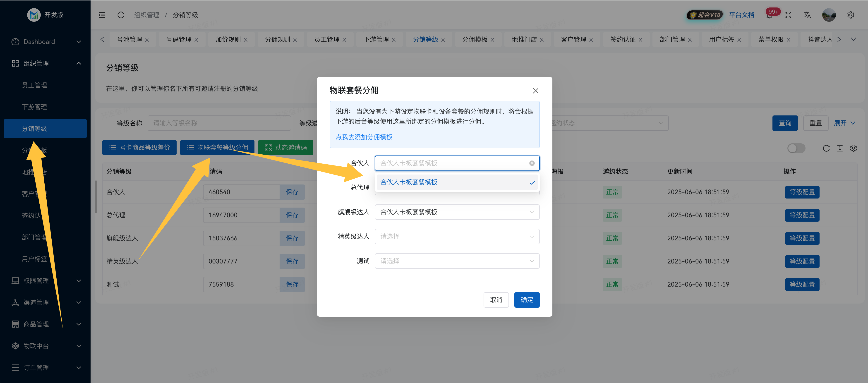This screenshot has width=868, height=383.
Task: Open the 旗舰级达人 template dropdown
Action: pos(457,212)
